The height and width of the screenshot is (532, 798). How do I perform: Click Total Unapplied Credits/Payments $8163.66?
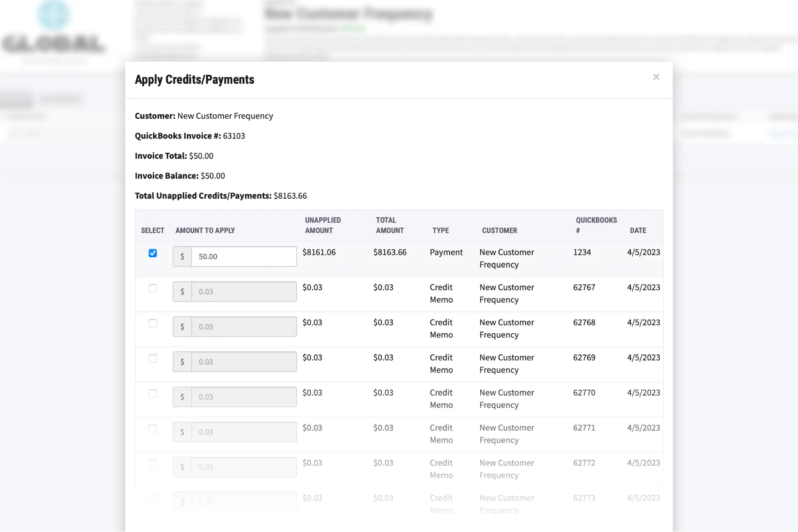290,196
